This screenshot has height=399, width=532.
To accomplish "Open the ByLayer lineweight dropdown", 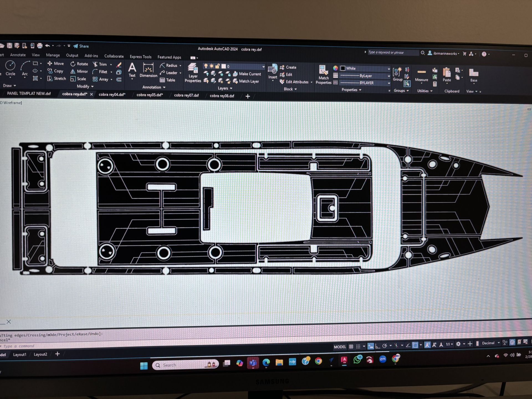I will (365, 76).
